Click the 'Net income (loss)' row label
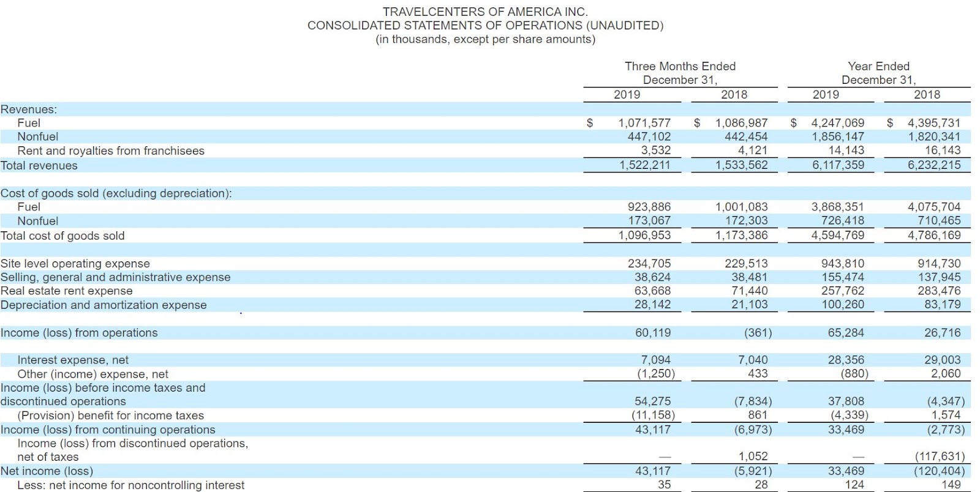This screenshot has width=980, height=492. click(x=47, y=471)
